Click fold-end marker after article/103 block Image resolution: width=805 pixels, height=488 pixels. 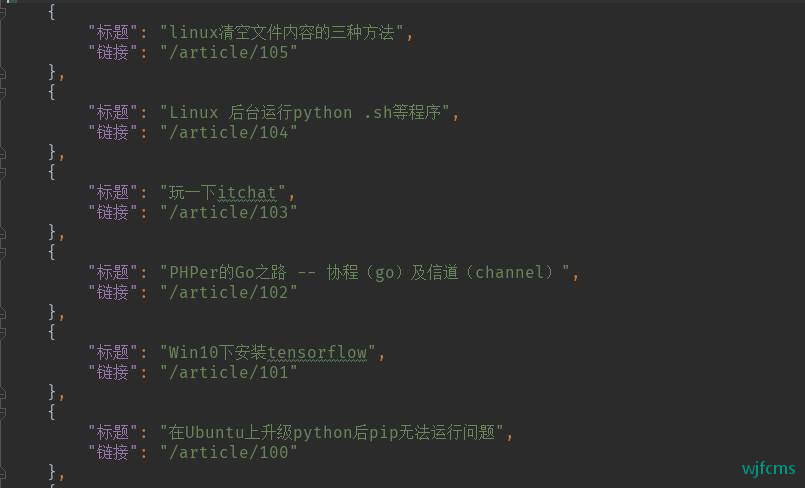tap(2, 234)
